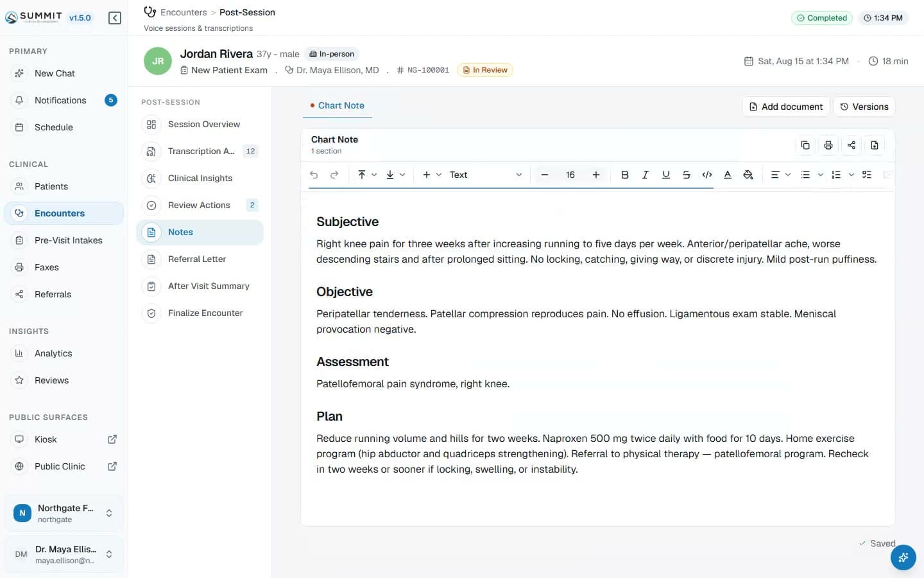
Task: Click the text alignment icon
Action: pos(775,175)
